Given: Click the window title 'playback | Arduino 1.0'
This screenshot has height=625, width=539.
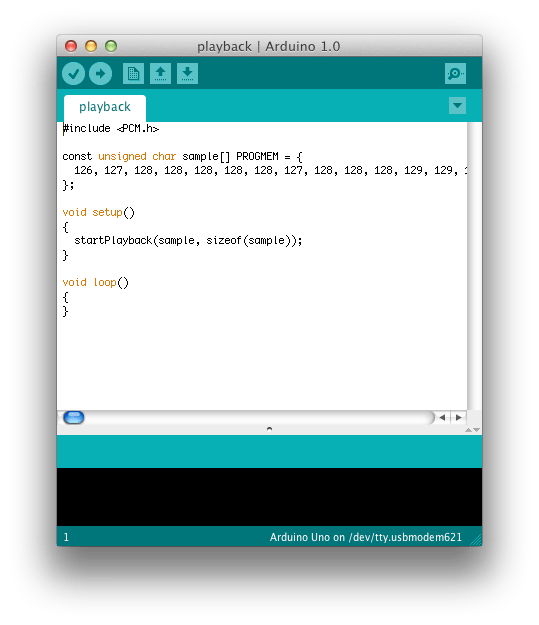Looking at the screenshot, I should click(269, 47).
